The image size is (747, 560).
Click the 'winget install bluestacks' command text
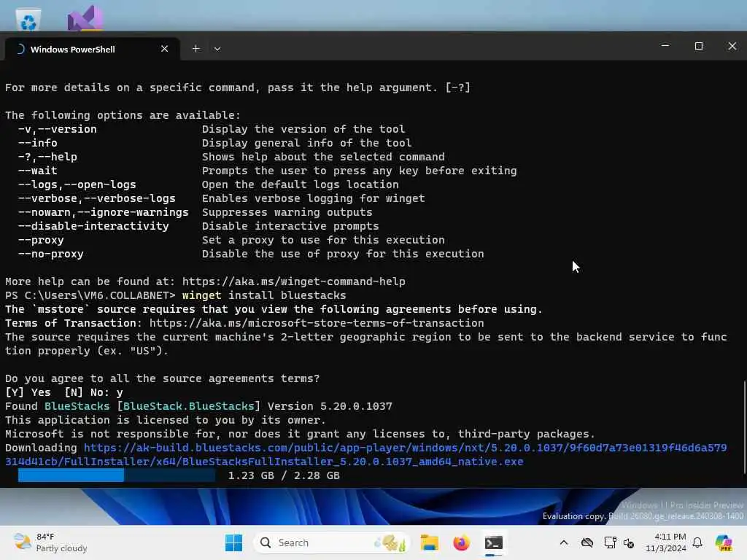tap(264, 295)
